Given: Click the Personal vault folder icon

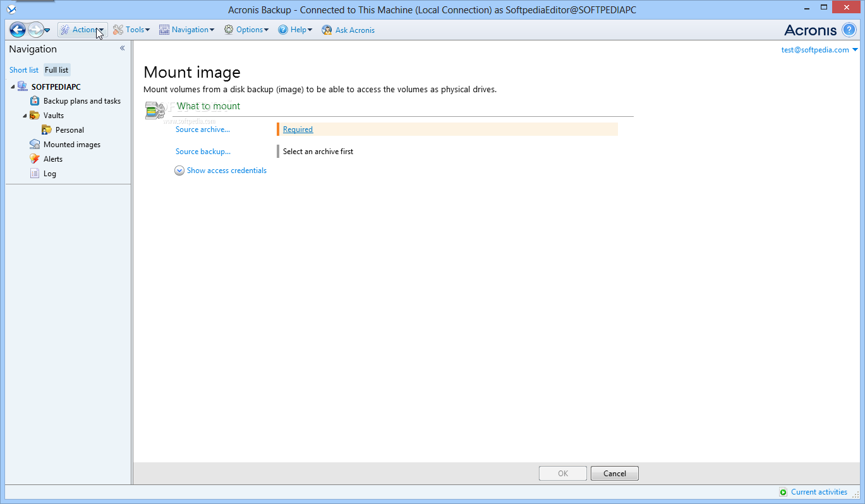Looking at the screenshot, I should point(47,130).
